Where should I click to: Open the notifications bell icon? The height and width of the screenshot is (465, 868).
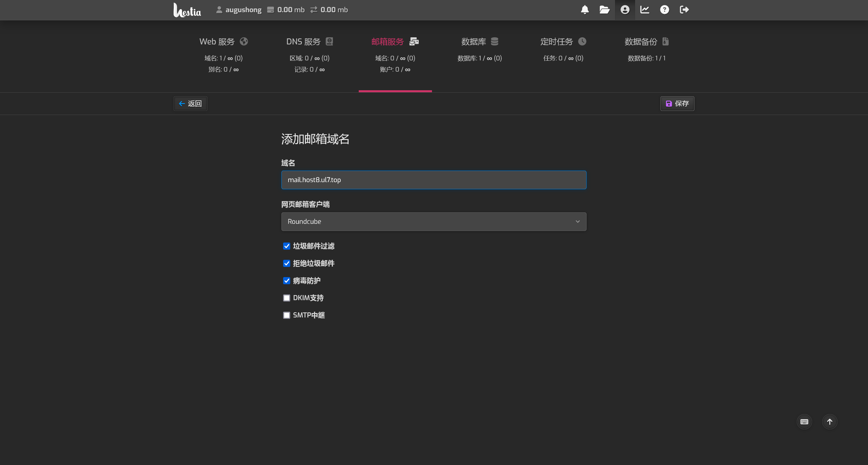click(585, 9)
